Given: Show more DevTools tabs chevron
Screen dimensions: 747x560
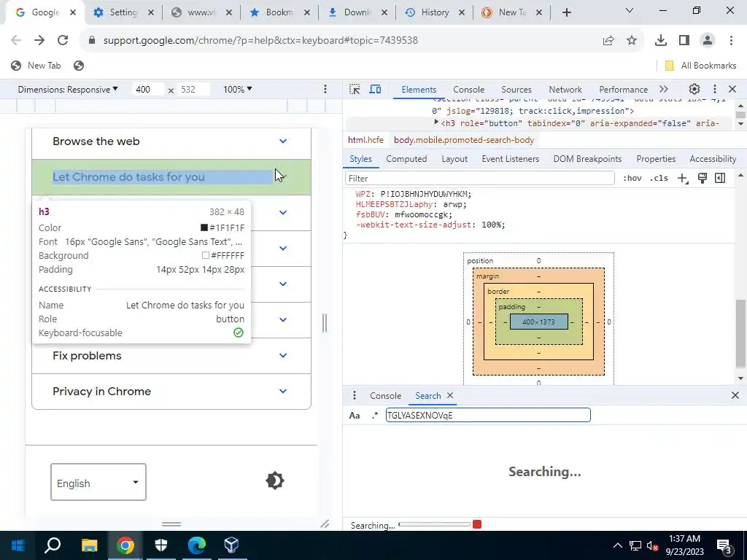Looking at the screenshot, I should pos(664,90).
